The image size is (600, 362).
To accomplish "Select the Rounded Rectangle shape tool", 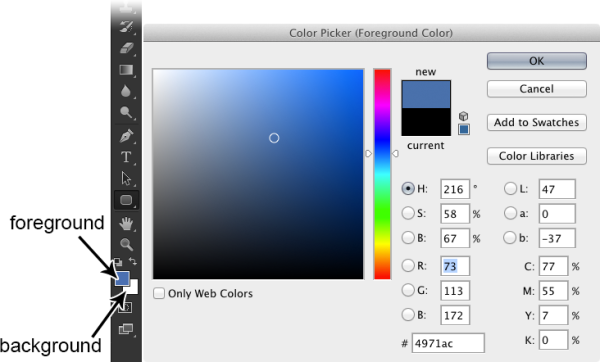I will point(126,200).
